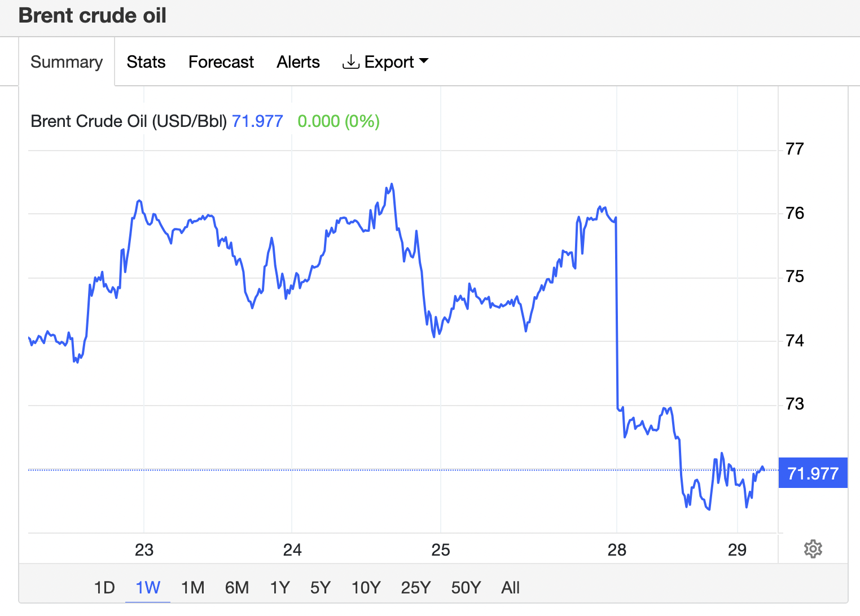Open the chart settings gear icon
The width and height of the screenshot is (860, 616).
point(813,548)
